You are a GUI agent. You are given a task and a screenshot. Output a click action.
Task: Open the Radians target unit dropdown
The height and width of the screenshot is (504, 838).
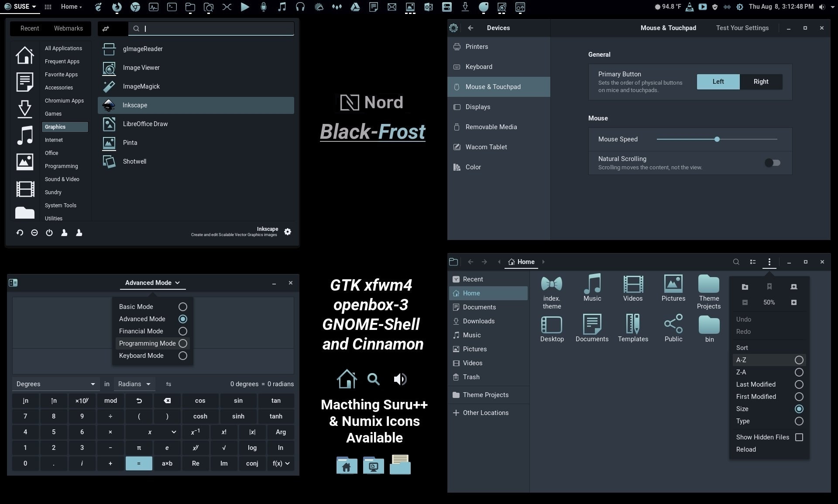[134, 384]
